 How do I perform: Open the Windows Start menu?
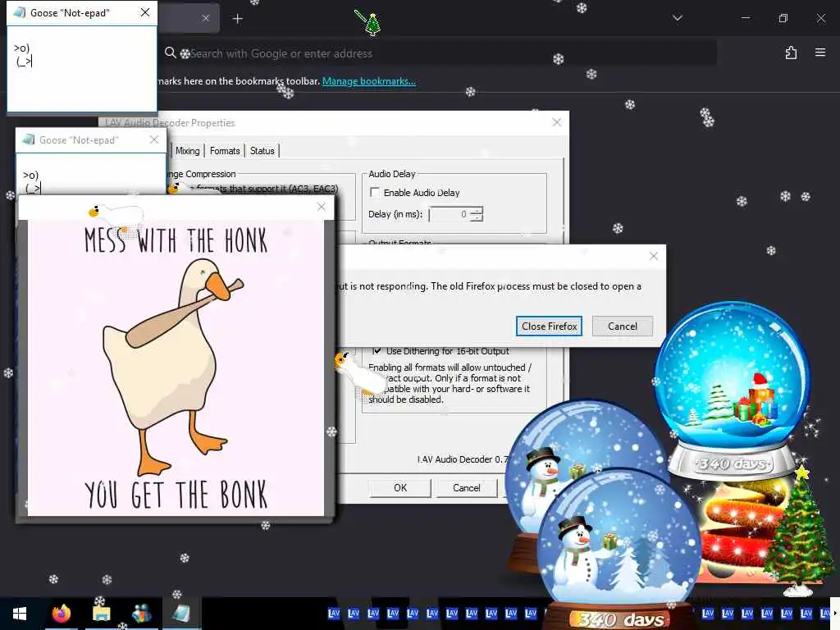pos(20,614)
